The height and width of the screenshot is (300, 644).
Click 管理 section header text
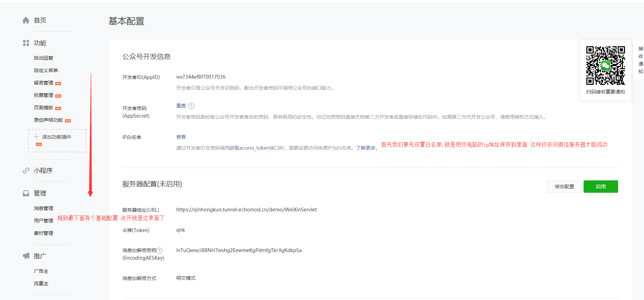[x=40, y=193]
